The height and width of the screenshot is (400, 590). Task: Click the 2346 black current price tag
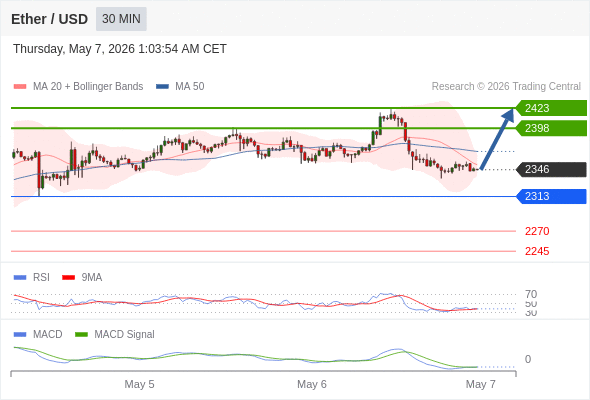tap(551, 169)
